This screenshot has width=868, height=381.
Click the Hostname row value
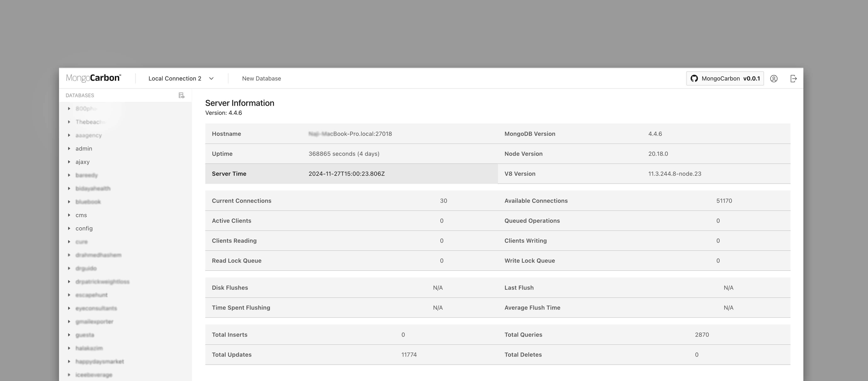350,134
